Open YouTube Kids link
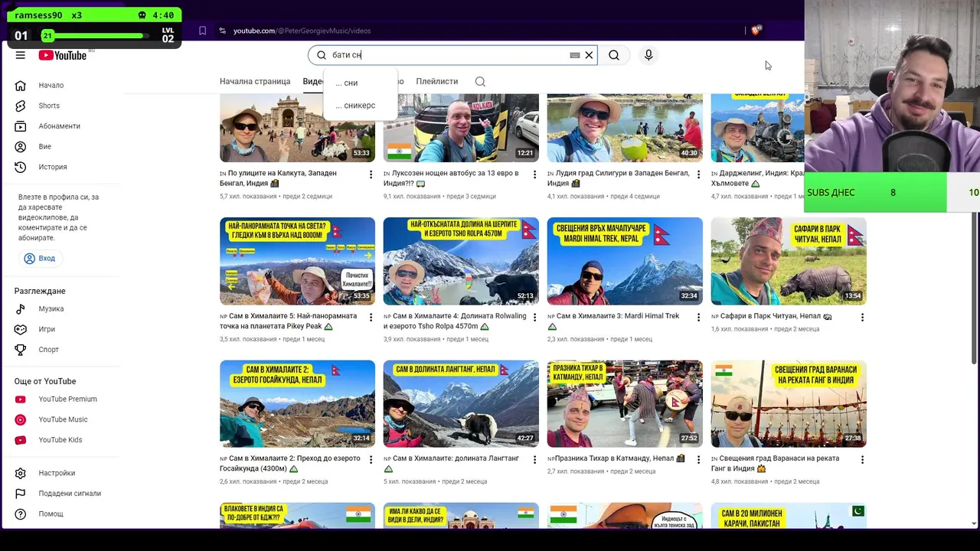This screenshot has width=980, height=551. (x=63, y=440)
